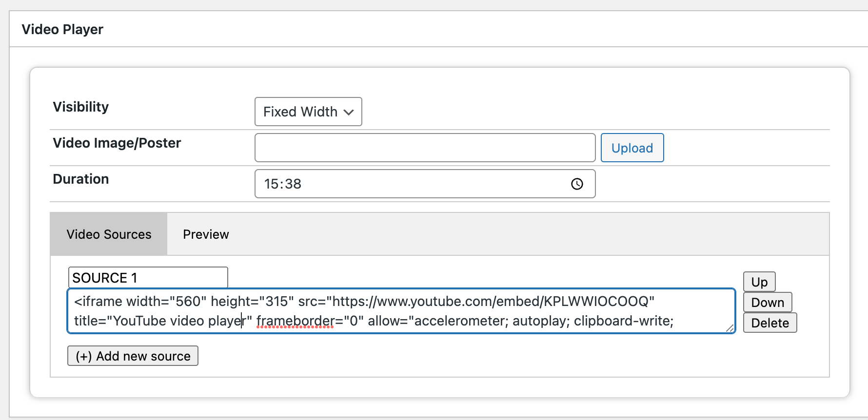Click the Visibility label
Screen dimensions: 868x420
[81, 107]
